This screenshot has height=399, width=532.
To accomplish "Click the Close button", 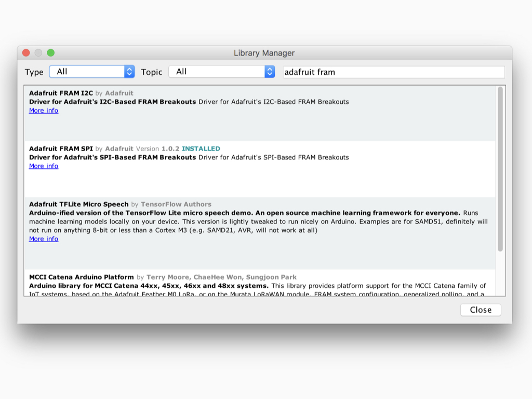I will (x=481, y=310).
